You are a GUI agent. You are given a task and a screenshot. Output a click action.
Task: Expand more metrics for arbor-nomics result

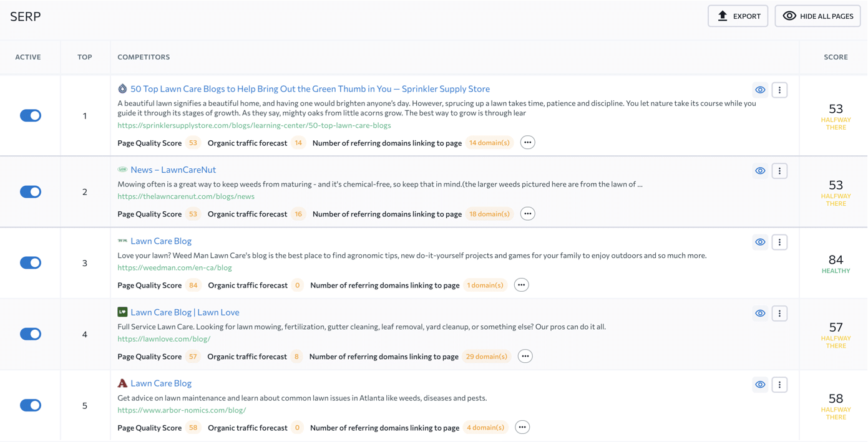(x=522, y=428)
